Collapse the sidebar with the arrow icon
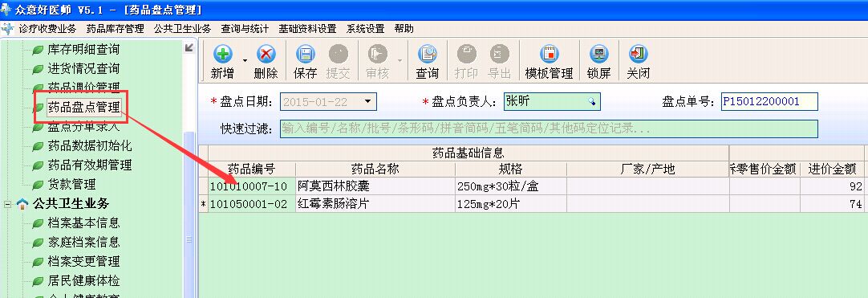Viewport: 868px width, 298px height. point(189,48)
